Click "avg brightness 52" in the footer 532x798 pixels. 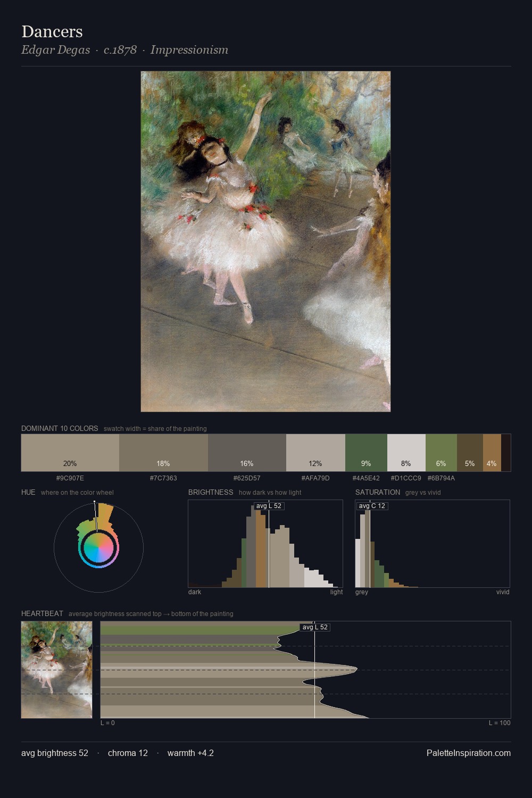click(x=55, y=753)
